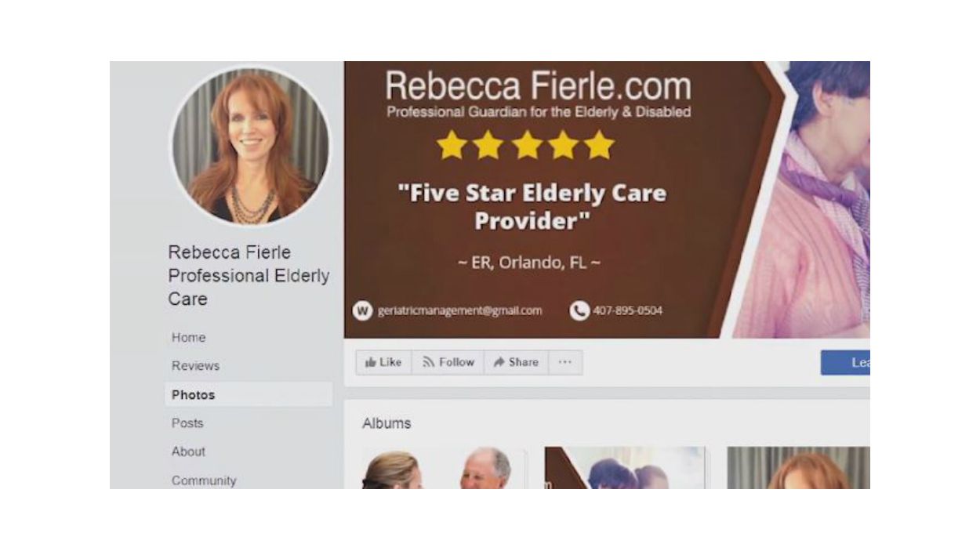
Task: Go to the Community section
Action: click(204, 480)
